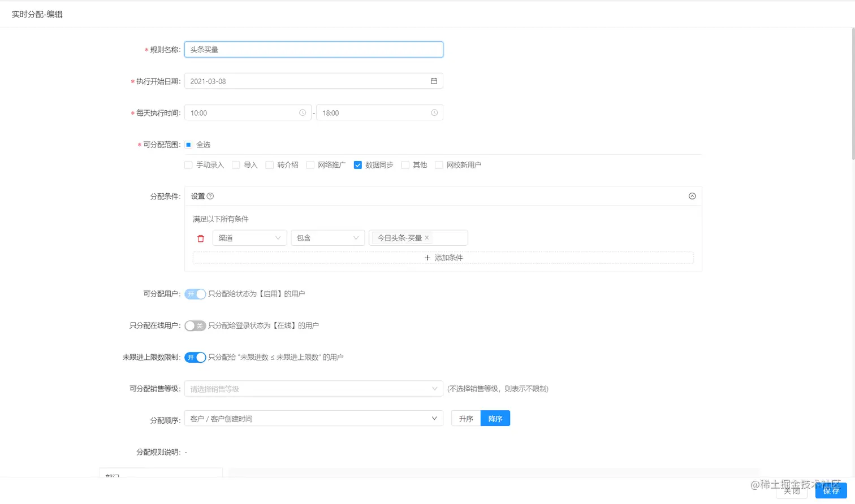Click the 只分配给登录状态为【在线】的用户 text
The height and width of the screenshot is (504, 855).
coord(264,325)
